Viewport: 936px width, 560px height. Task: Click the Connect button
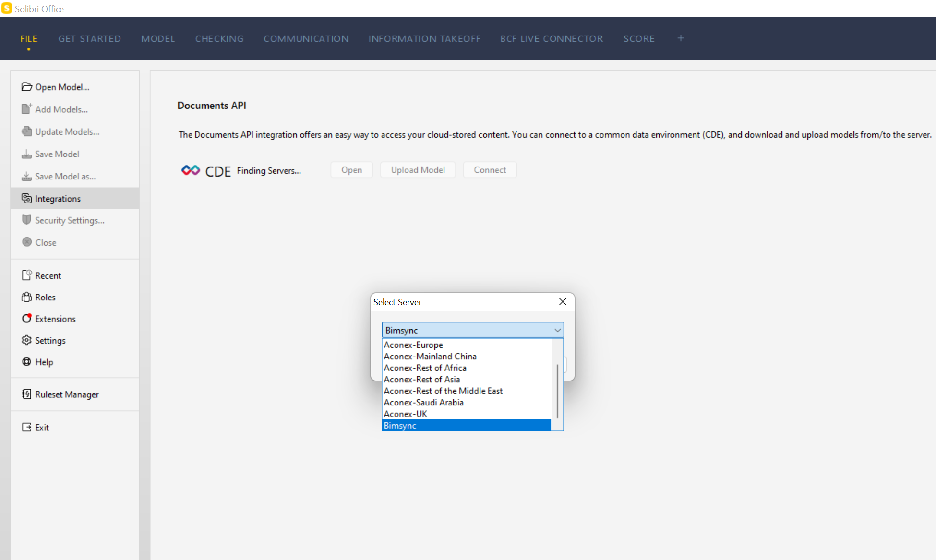click(x=490, y=170)
